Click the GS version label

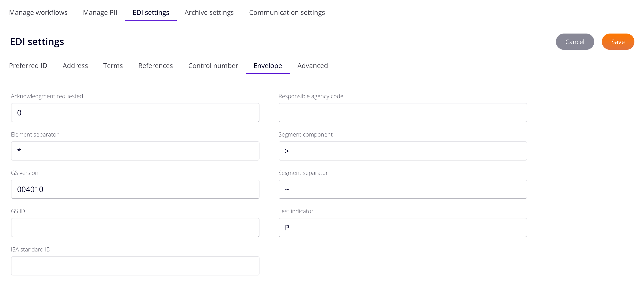coord(24,173)
